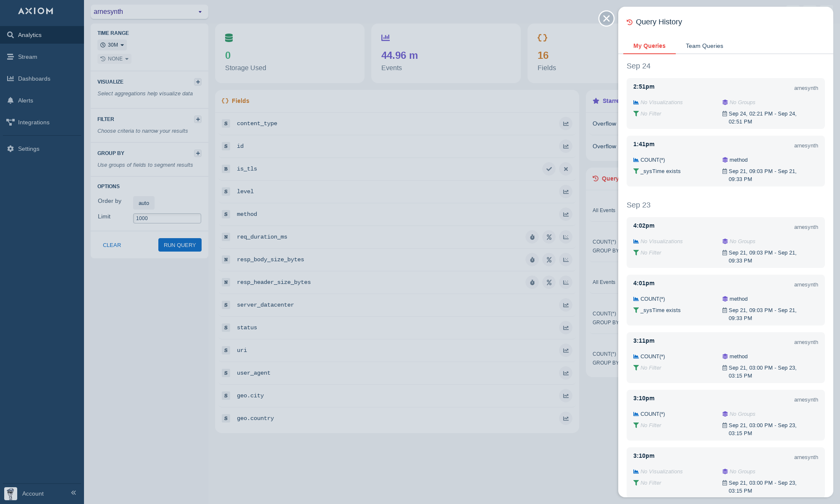Switch to Team Queries tab

pos(704,46)
